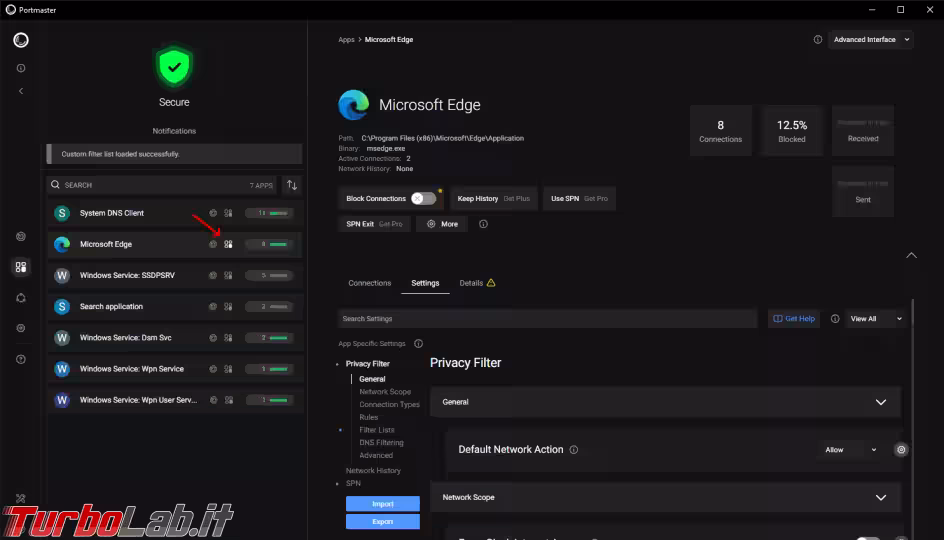Click the Export button
This screenshot has height=540, width=944.
pyautogui.click(x=382, y=522)
